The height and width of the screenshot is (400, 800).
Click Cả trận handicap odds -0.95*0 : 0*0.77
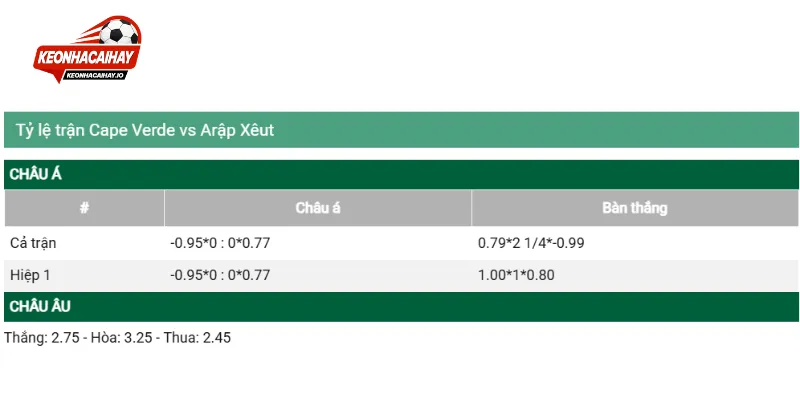pyautogui.click(x=220, y=243)
